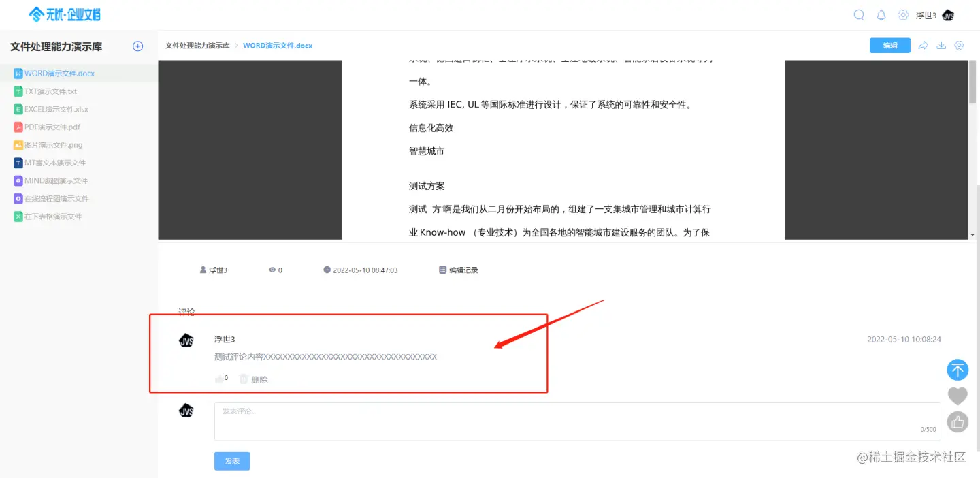Click the comment text 测试评论内容XXXX
This screenshot has width=980, height=478.
tap(325, 357)
